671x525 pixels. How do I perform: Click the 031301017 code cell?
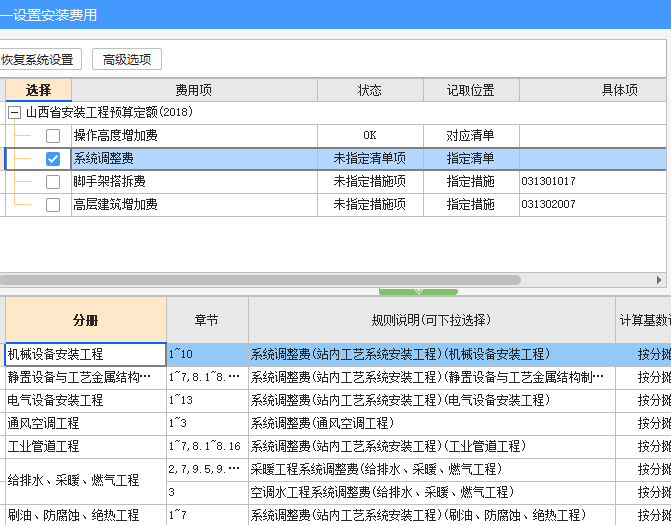pyautogui.click(x=593, y=182)
